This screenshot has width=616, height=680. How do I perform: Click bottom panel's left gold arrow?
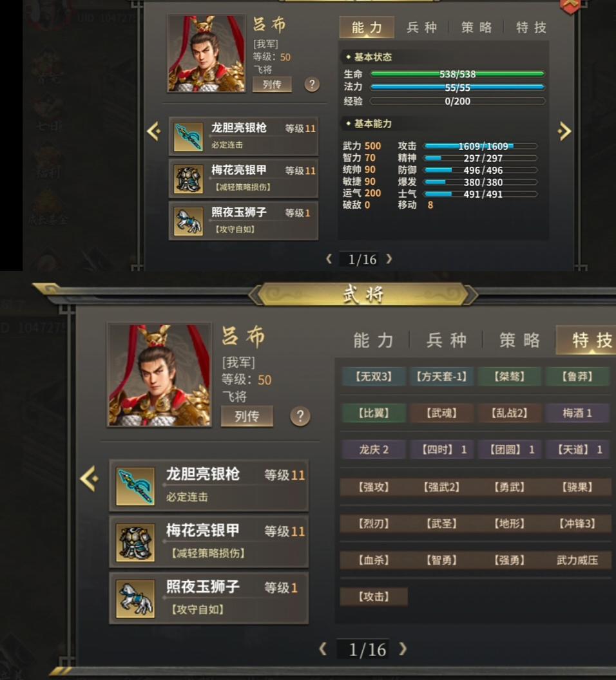90,479
